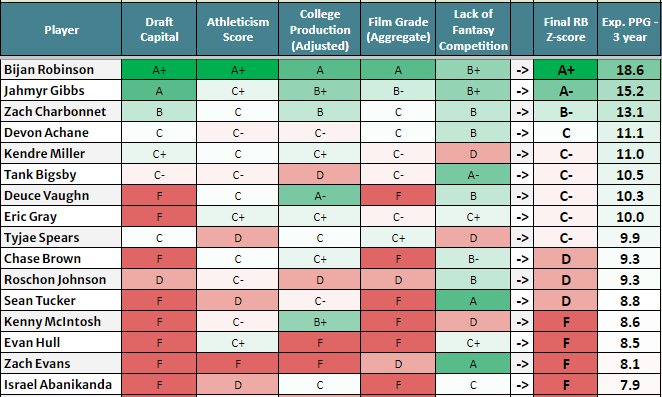Click the Exp. PPG - 3 year header
Screen dimensions: 662x397
[x=629, y=30]
